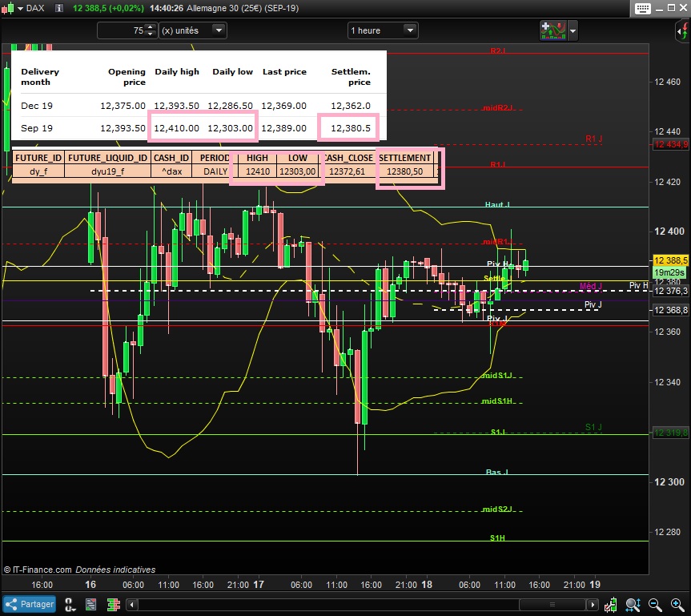Click the 12372,61 cash close value
Viewport: 691px width, 616px height.
click(347, 171)
